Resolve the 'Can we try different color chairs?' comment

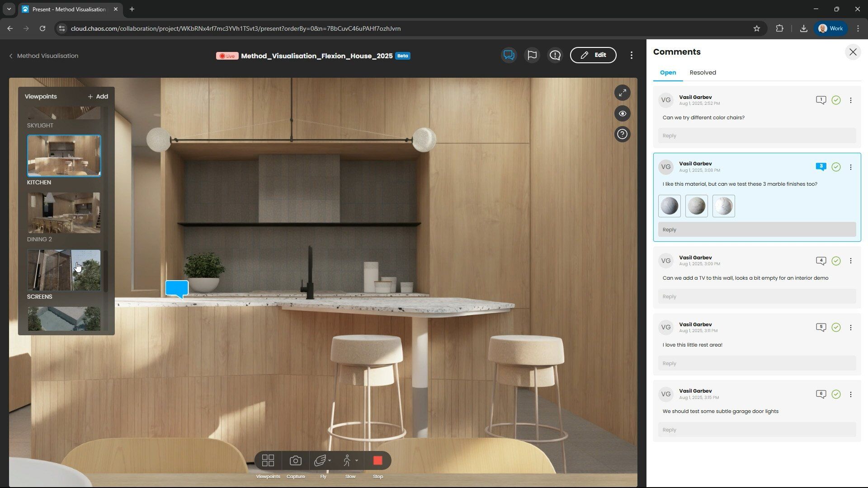[836, 100]
